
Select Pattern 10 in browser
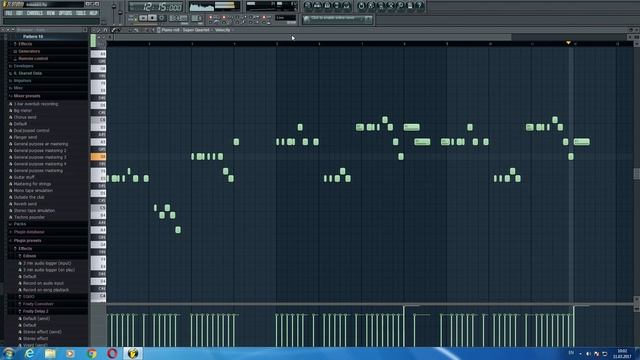tap(33, 36)
